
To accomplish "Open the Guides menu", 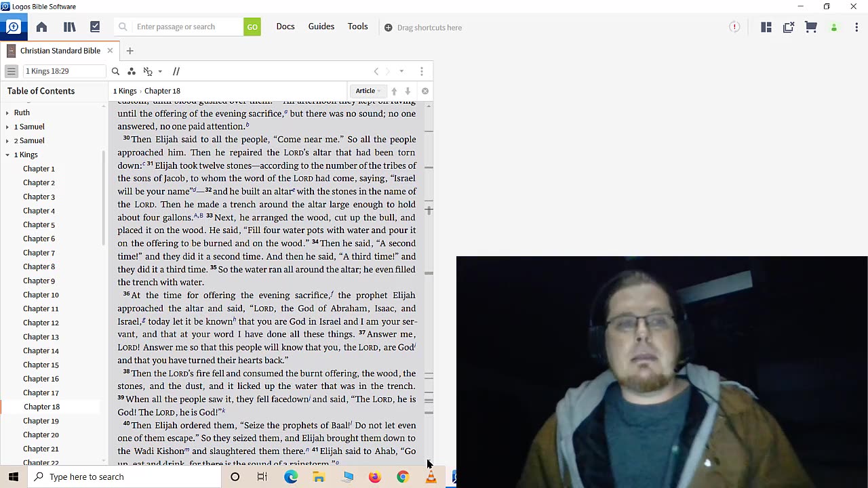I will point(321,26).
